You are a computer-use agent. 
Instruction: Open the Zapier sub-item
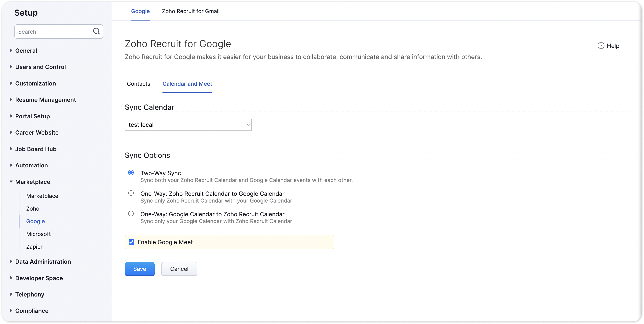(34, 247)
